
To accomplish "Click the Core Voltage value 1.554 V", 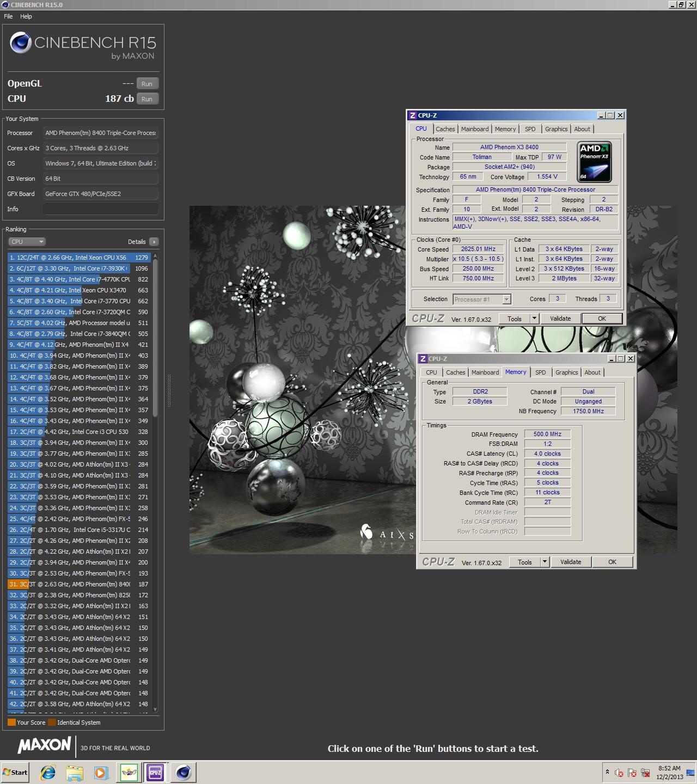I will (x=547, y=177).
